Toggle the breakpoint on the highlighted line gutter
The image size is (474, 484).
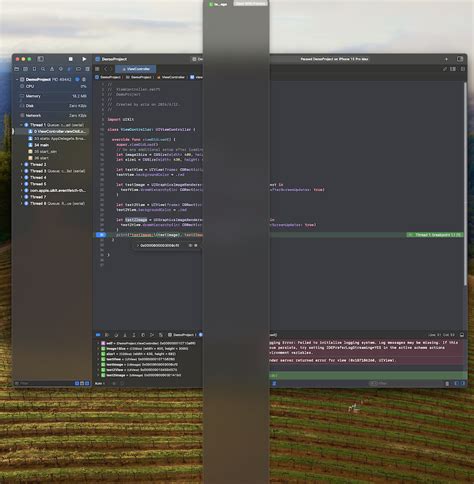click(x=101, y=235)
